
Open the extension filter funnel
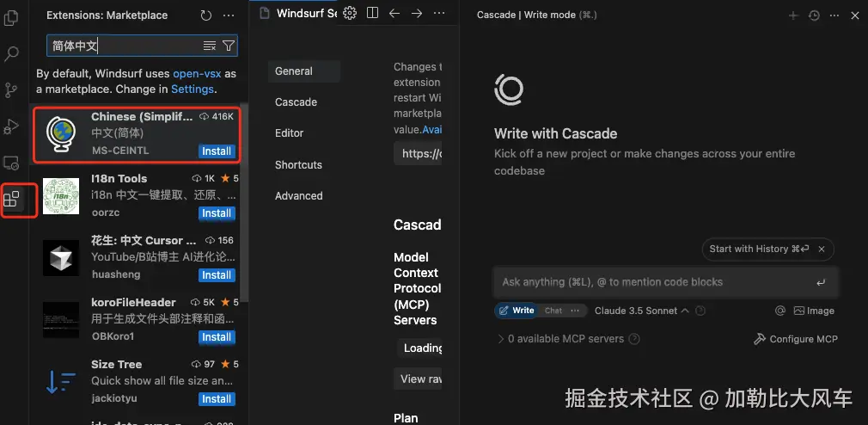[228, 46]
